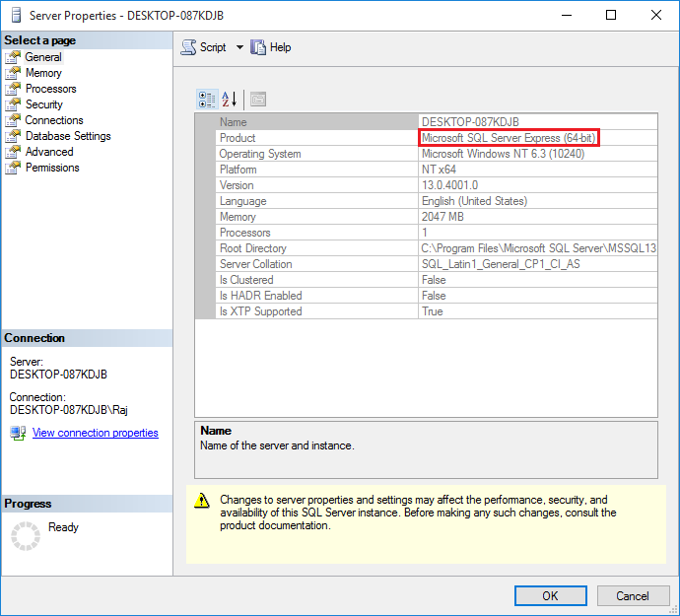Open the Script dropdown arrow

239,47
